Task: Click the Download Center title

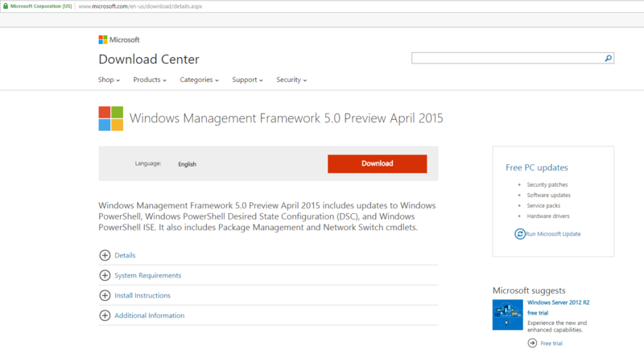Action: [x=149, y=59]
